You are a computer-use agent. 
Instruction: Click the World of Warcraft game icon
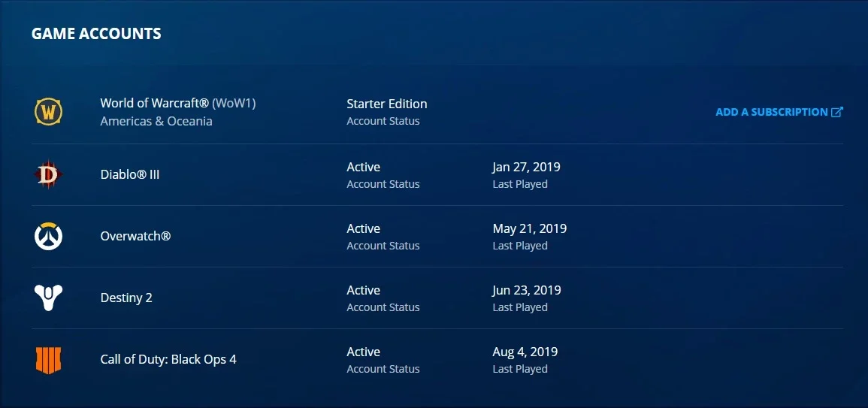[48, 113]
